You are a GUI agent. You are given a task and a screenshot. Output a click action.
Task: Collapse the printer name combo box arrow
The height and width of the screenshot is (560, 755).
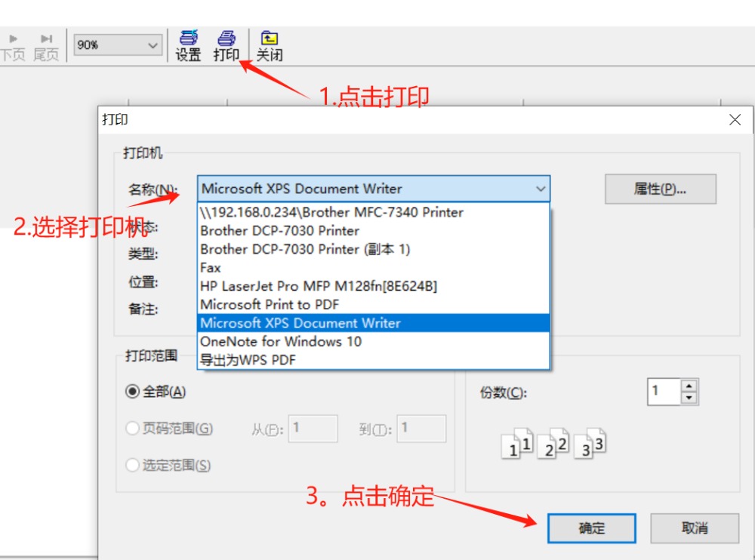(541, 189)
